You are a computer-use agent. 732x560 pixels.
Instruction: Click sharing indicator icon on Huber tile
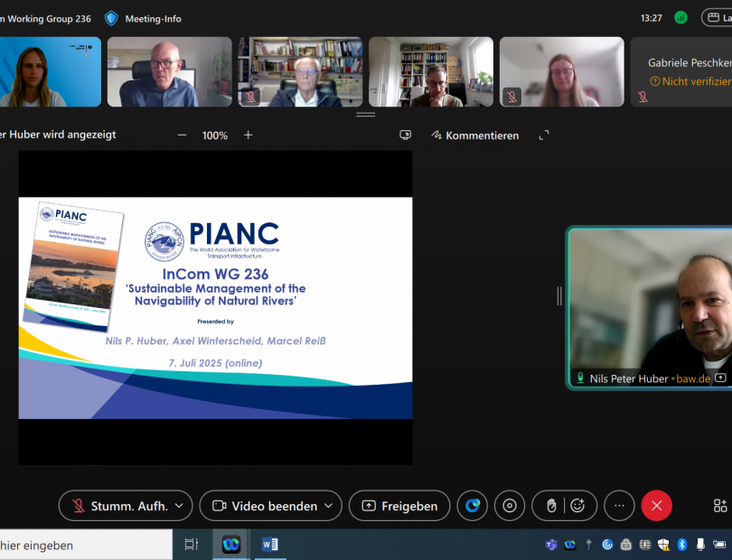pos(720,378)
